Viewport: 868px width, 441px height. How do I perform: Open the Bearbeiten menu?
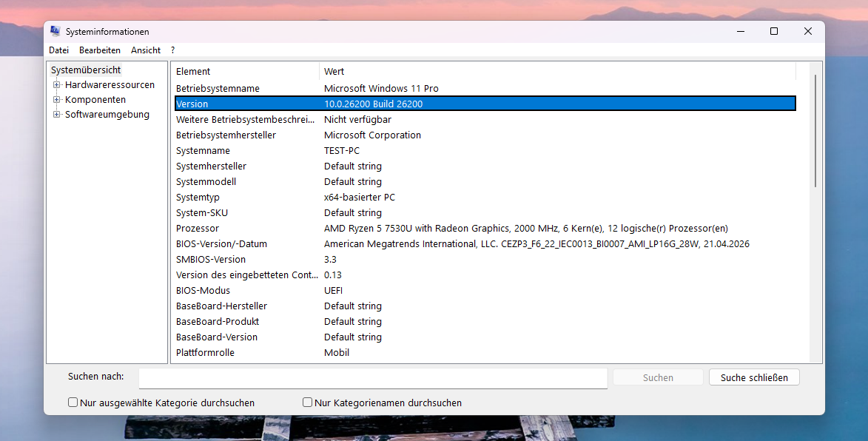point(100,50)
